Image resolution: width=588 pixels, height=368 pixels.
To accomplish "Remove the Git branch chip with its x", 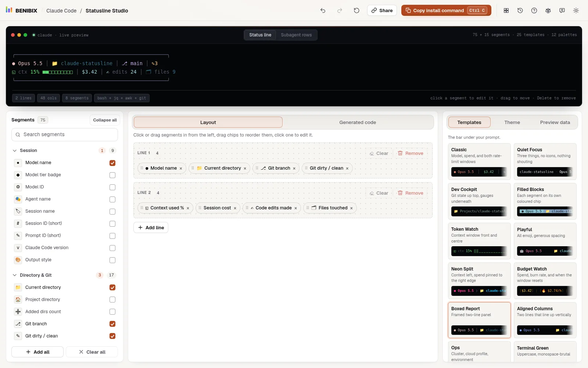I will [x=294, y=169].
